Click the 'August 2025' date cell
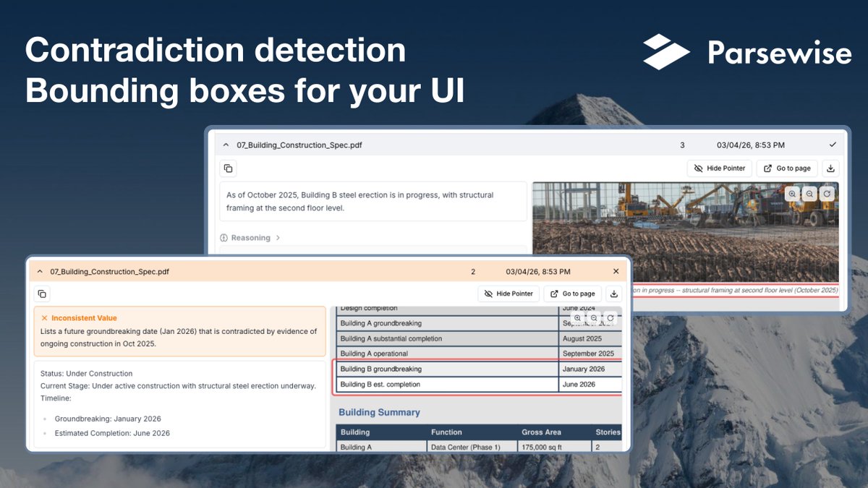 coord(590,338)
